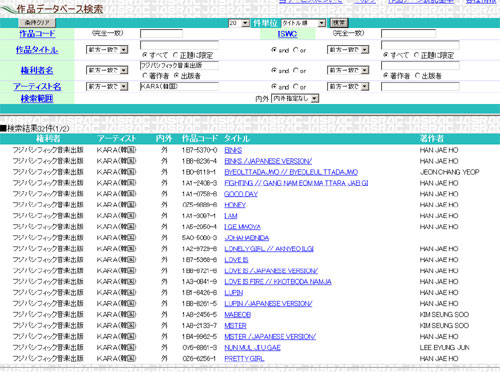Open the BINKS /JAPANESE VERSION/ link
This screenshot has width=500, height=372.
coord(268,161)
